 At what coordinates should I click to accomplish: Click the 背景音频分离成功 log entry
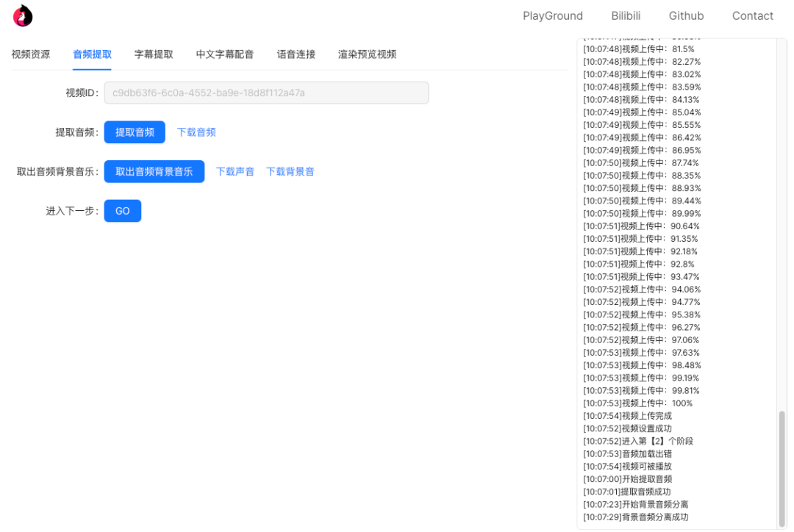635,517
